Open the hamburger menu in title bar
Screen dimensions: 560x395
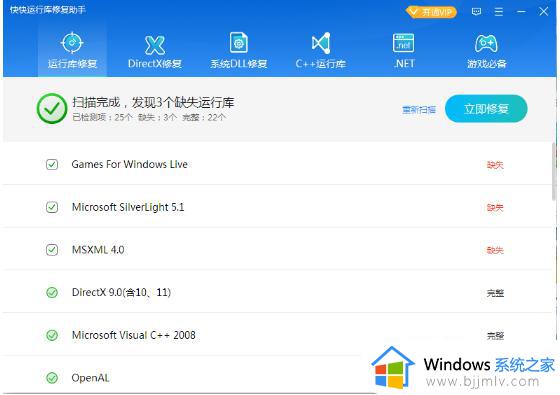click(x=499, y=12)
